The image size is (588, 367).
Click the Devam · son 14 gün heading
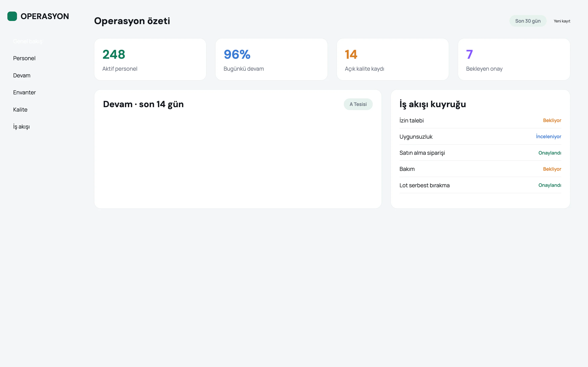click(x=143, y=104)
